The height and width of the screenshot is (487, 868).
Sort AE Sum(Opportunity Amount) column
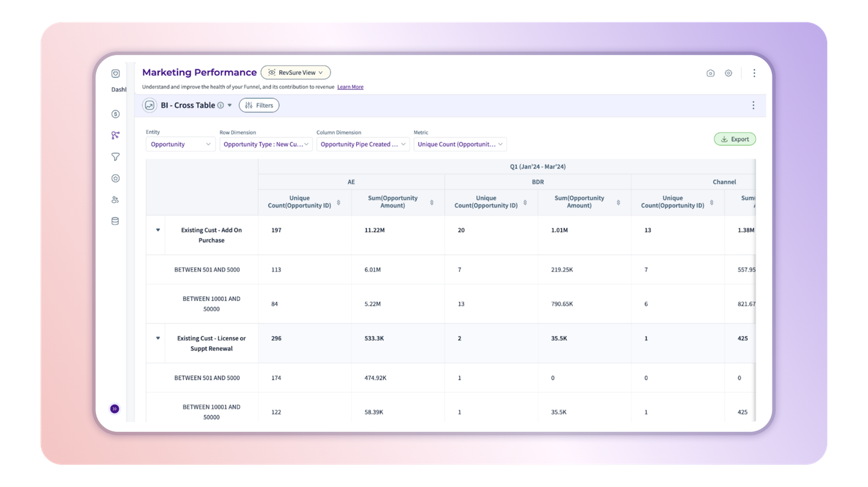tap(432, 203)
